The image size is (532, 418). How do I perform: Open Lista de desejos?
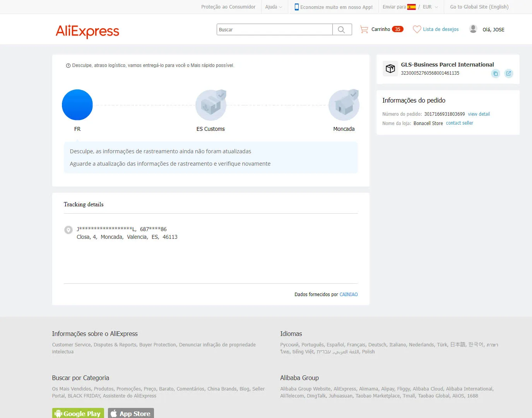pyautogui.click(x=441, y=29)
